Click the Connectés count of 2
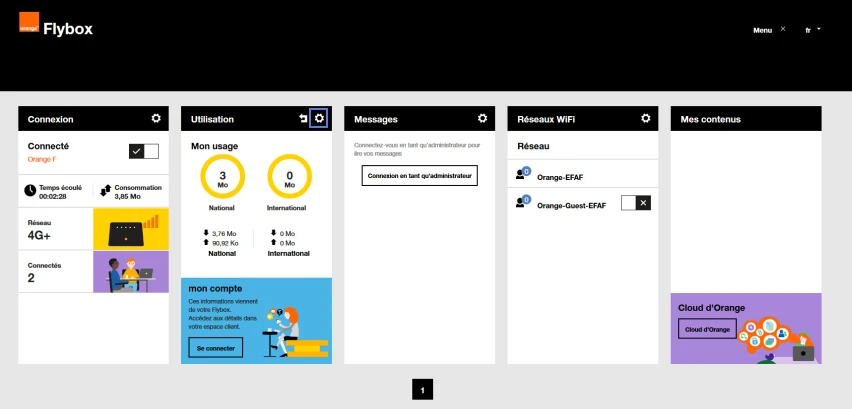 31,278
